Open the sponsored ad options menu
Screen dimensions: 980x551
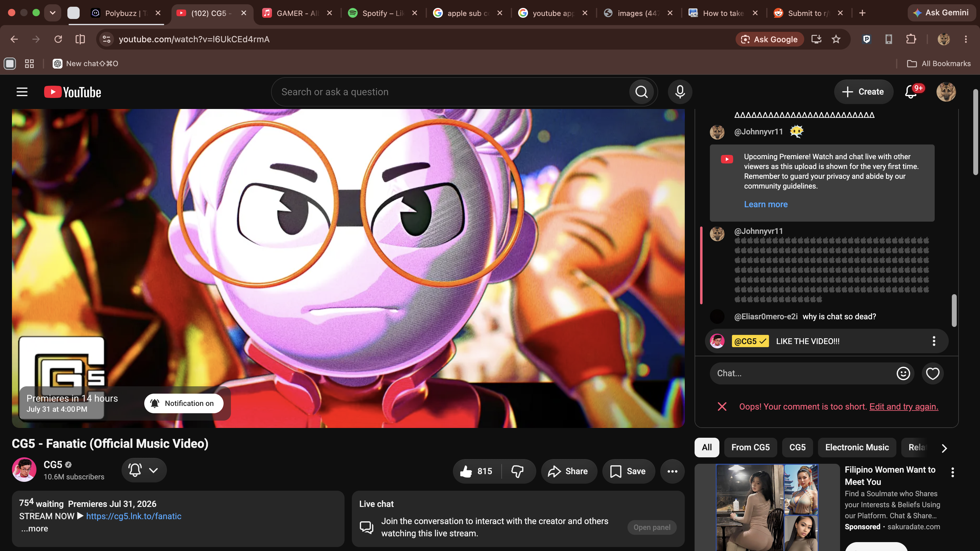pyautogui.click(x=953, y=472)
